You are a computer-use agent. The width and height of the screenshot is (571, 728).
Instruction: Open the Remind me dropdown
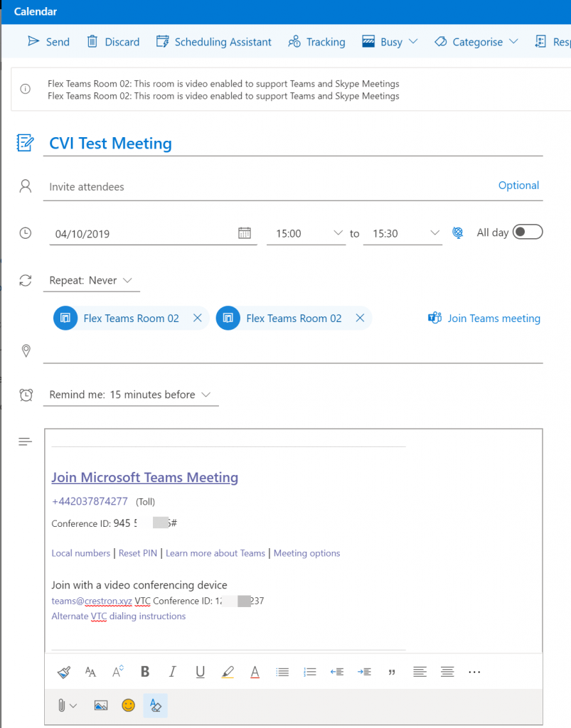[x=131, y=395]
